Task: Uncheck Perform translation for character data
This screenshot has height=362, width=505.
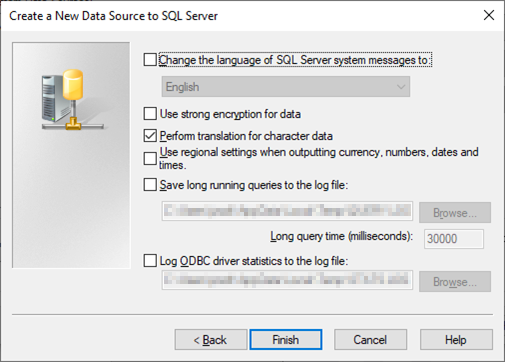Action: coord(150,136)
